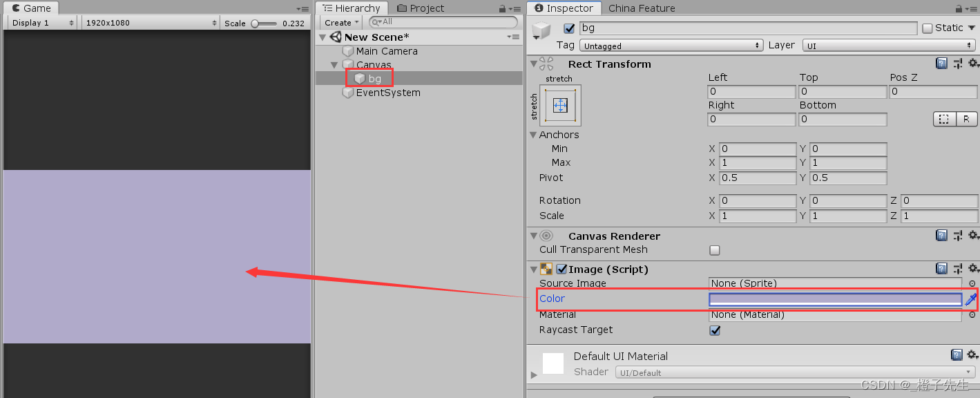
Task: Switch to China Feature tab
Action: [642, 8]
